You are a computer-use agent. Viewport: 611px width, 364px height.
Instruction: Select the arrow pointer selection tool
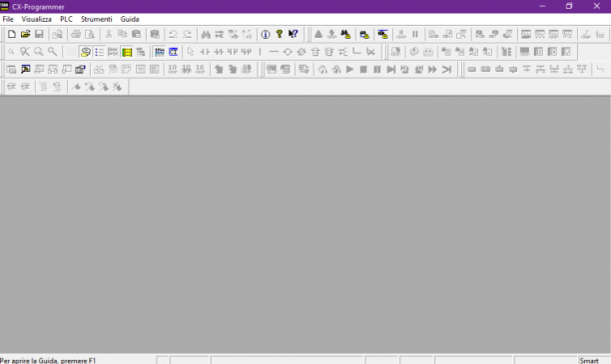[x=191, y=52]
